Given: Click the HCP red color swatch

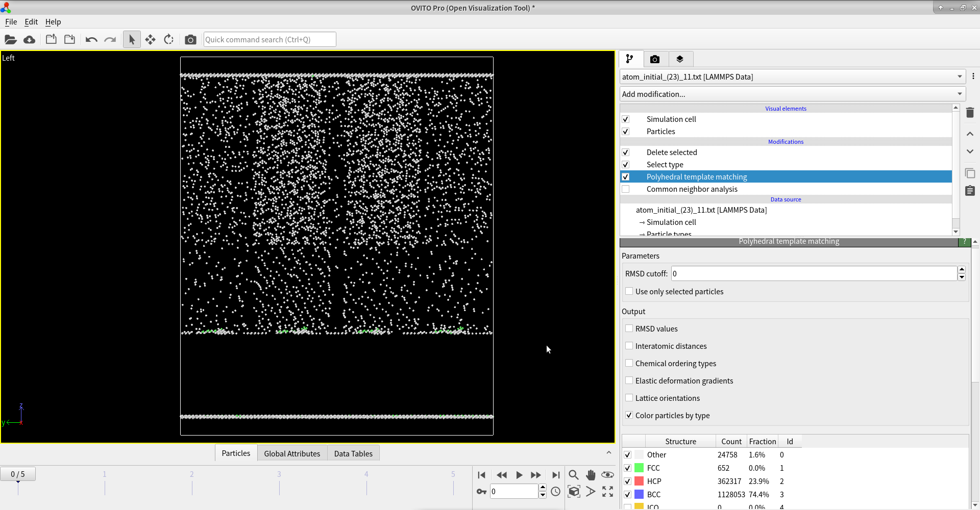Looking at the screenshot, I should pos(639,481).
